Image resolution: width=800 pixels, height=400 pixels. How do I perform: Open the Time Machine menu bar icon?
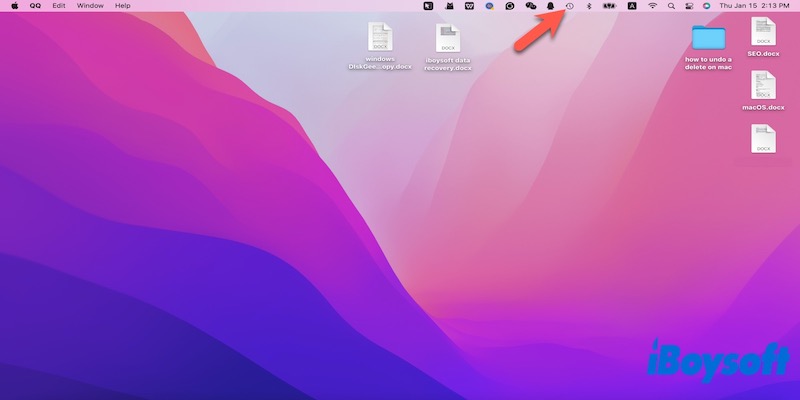click(x=569, y=6)
